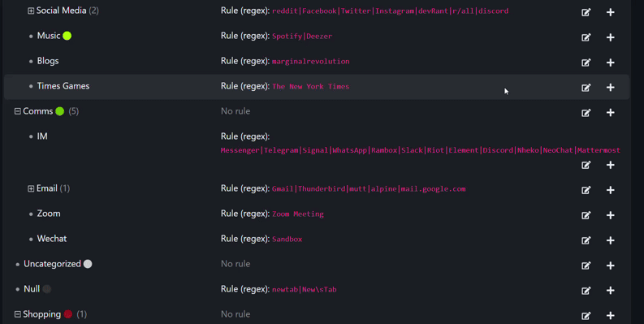This screenshot has height=324, width=644.
Task: Click the Messenger|Telegram IM regex rule
Action: coord(420,150)
